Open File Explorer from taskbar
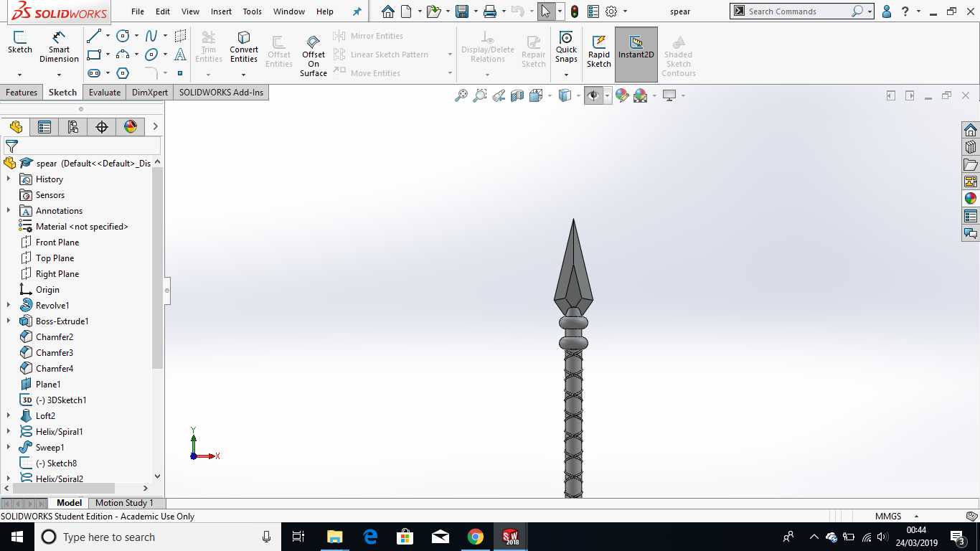The height and width of the screenshot is (551, 980). pos(334,537)
